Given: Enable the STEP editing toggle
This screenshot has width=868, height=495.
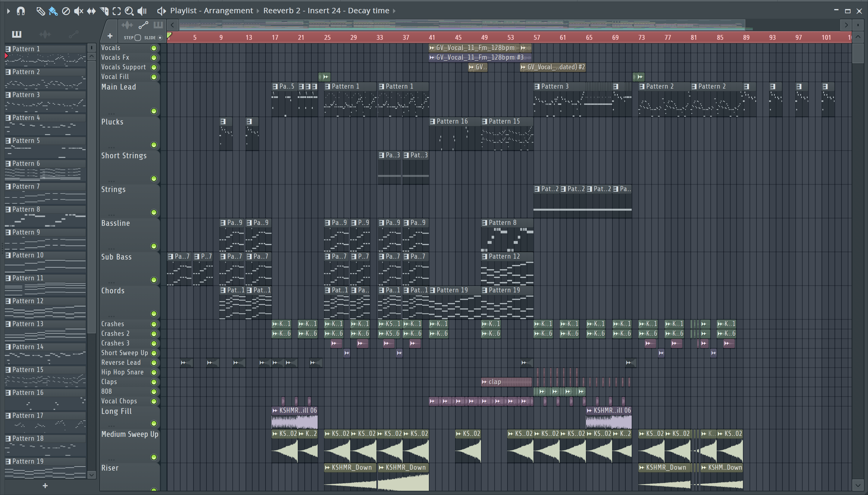Looking at the screenshot, I should (x=138, y=38).
